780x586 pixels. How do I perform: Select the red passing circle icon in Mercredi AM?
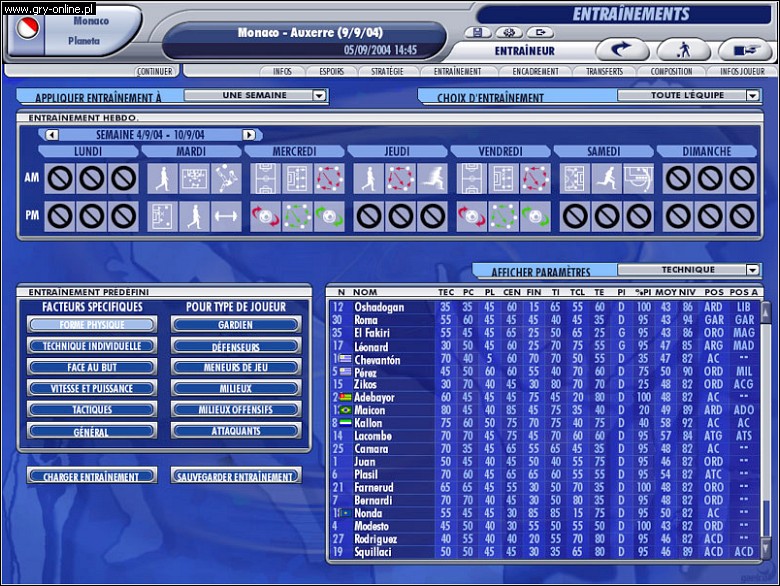tap(329, 179)
